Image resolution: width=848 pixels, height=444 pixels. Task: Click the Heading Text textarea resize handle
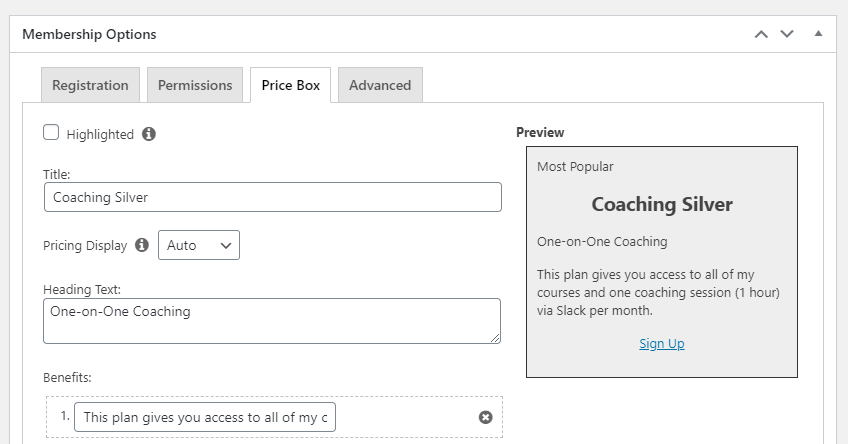[x=495, y=338]
